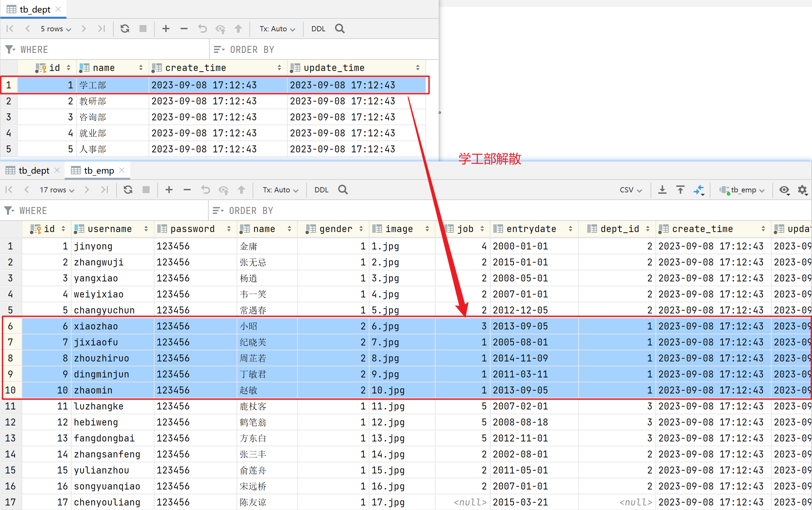Select entrydate cell 2013-09-05 for xiaozhao
Viewport: 812px width, 510px height.
click(534, 326)
